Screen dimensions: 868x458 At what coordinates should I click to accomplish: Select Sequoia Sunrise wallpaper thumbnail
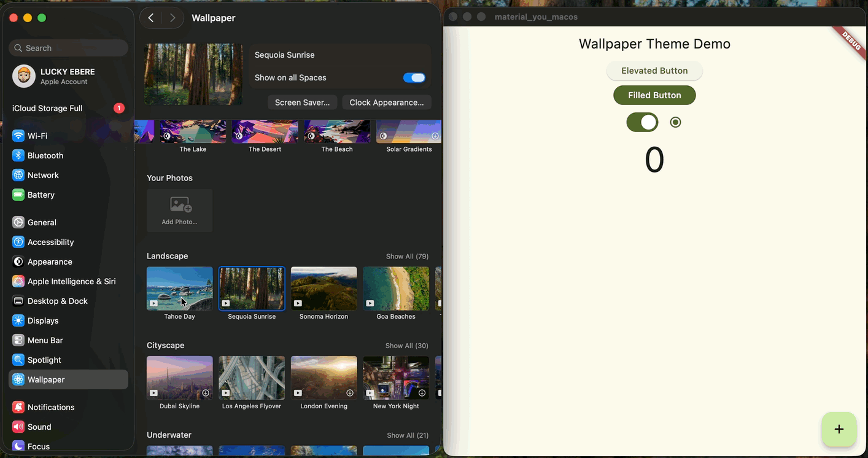(252, 289)
